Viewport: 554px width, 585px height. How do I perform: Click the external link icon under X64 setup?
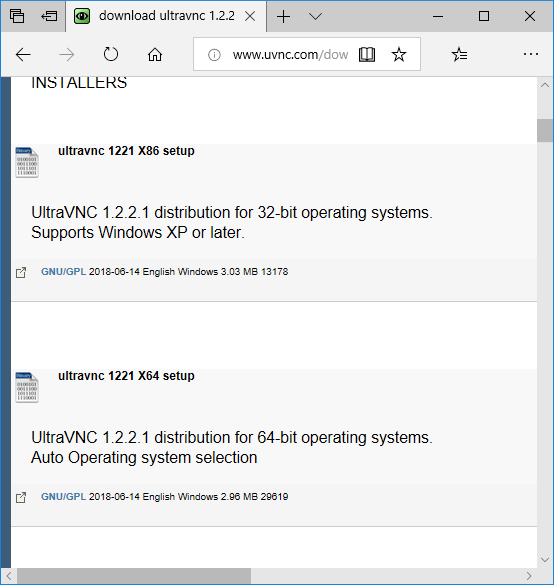(21, 497)
